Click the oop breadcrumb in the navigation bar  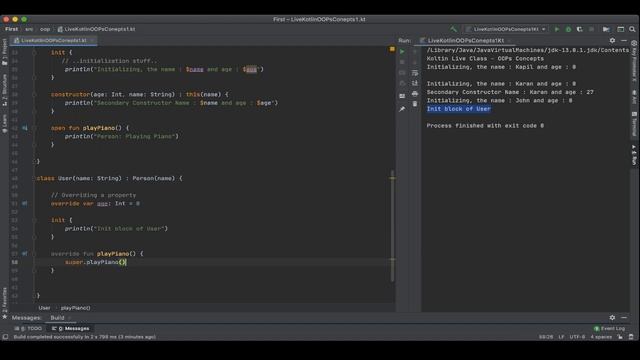[x=45, y=29]
